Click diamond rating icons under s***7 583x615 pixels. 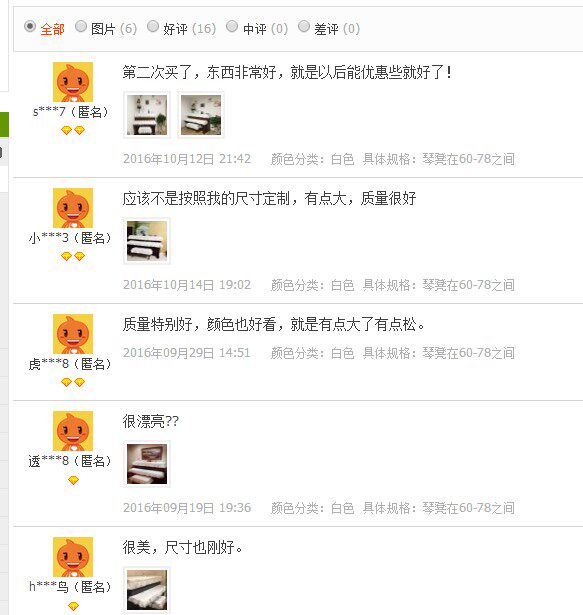[x=73, y=130]
